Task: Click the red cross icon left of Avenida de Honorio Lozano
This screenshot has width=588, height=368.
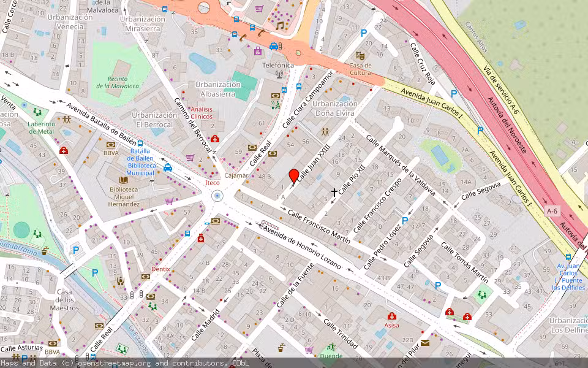Action: (201, 238)
